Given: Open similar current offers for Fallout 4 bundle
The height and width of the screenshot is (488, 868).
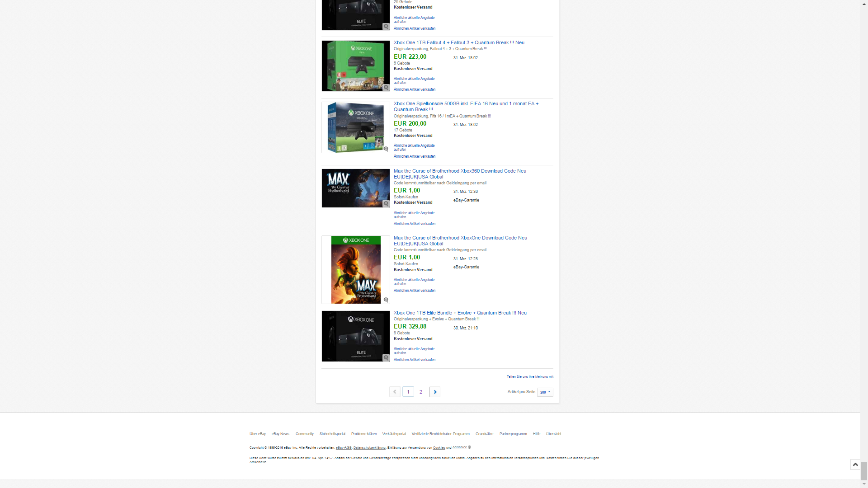Looking at the screenshot, I should pos(414,80).
